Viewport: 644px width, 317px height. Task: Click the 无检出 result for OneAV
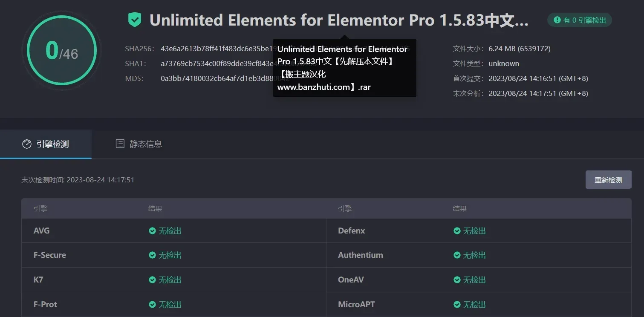(474, 280)
